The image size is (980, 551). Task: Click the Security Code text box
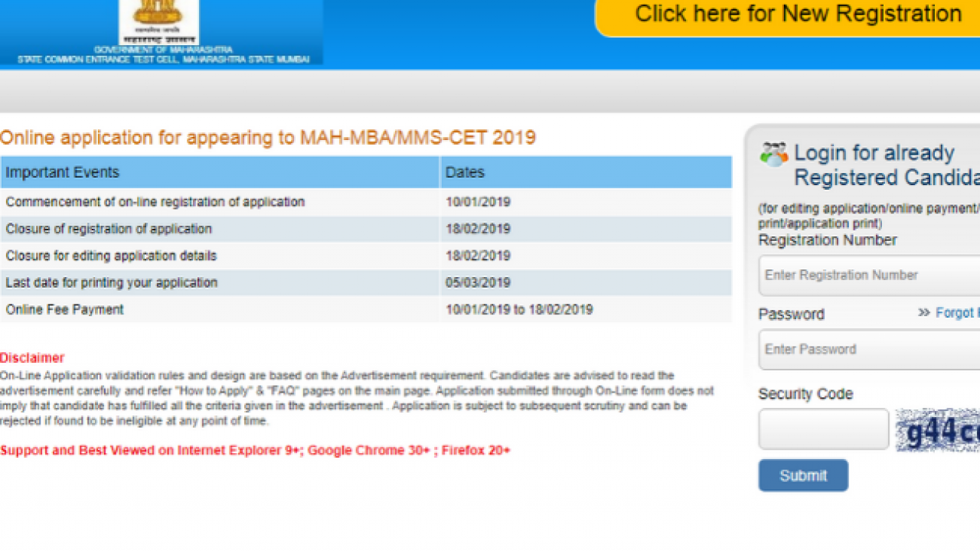click(823, 429)
